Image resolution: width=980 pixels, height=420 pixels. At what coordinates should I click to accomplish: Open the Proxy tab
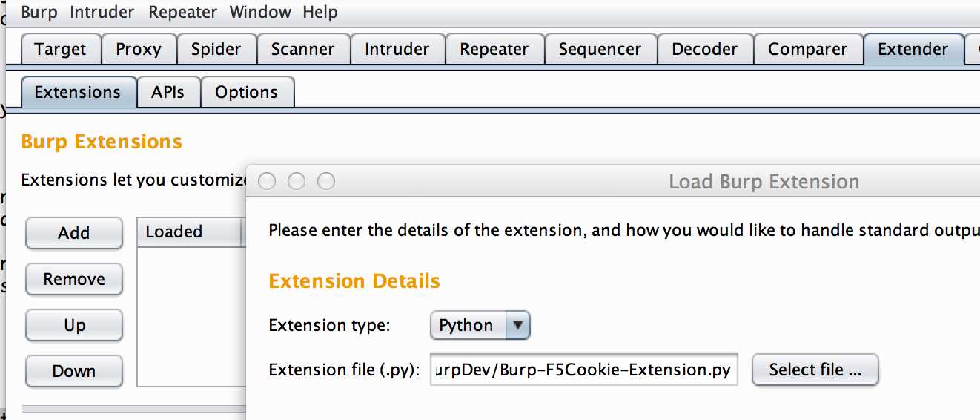139,49
